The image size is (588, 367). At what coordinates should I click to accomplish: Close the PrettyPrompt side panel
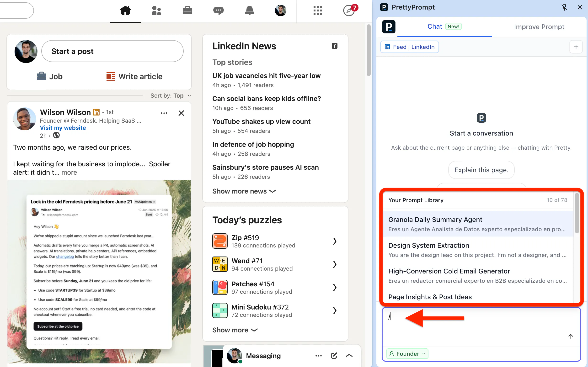[x=580, y=7]
